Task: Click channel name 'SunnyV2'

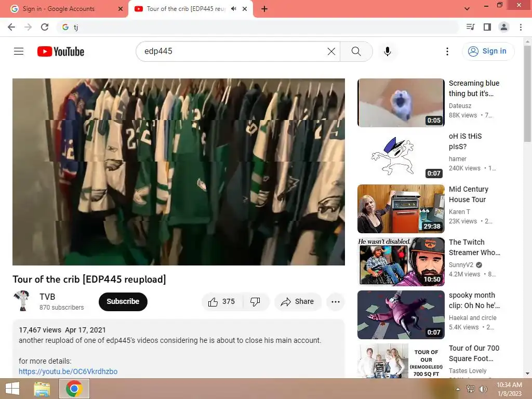Action: (461, 265)
